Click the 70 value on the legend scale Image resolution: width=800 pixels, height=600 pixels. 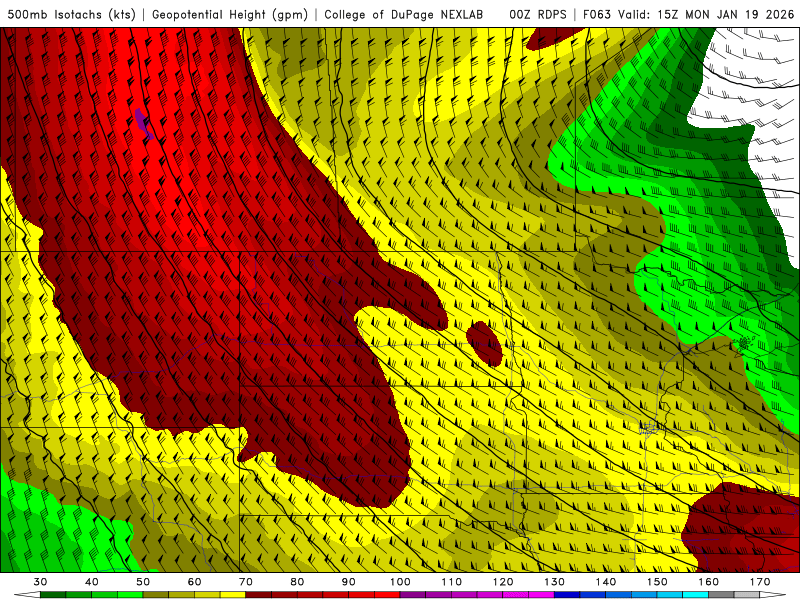(246, 582)
